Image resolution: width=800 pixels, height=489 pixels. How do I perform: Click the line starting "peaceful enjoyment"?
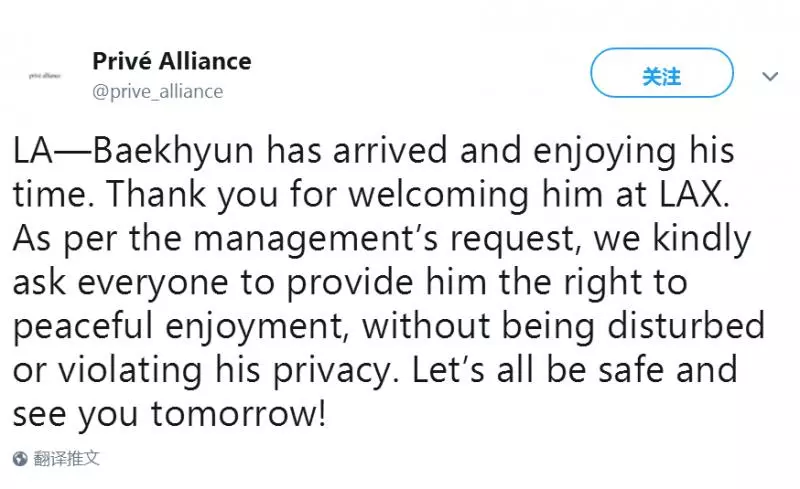(389, 327)
